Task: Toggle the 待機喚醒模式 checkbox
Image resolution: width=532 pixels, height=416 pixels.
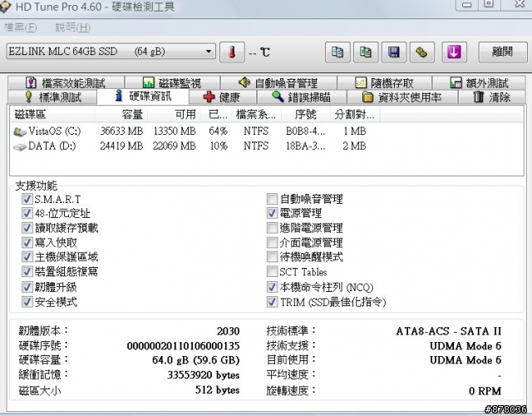Action: 272,257
